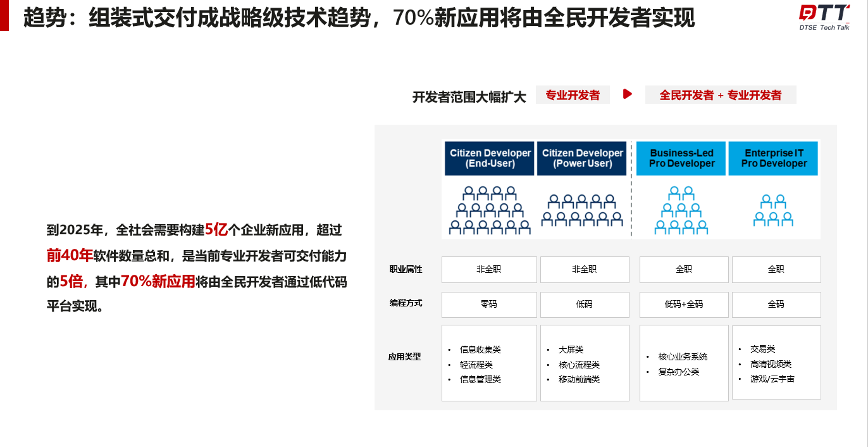Expand the 应用类型 row label

406,356
